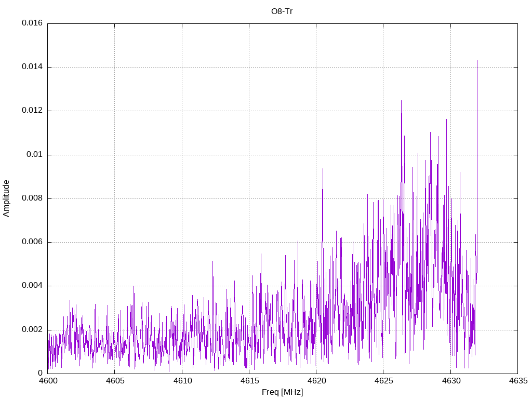Click the 4600 x-axis tick label
This screenshot has width=532, height=399.
click(48, 381)
